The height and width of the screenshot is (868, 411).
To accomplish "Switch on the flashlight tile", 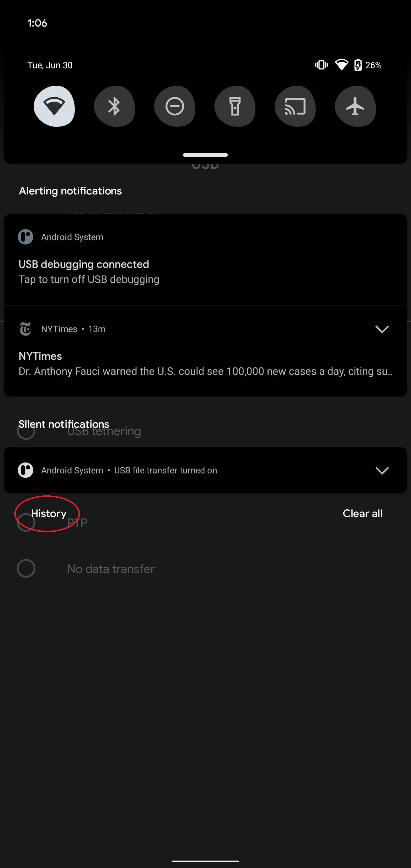I will [235, 106].
